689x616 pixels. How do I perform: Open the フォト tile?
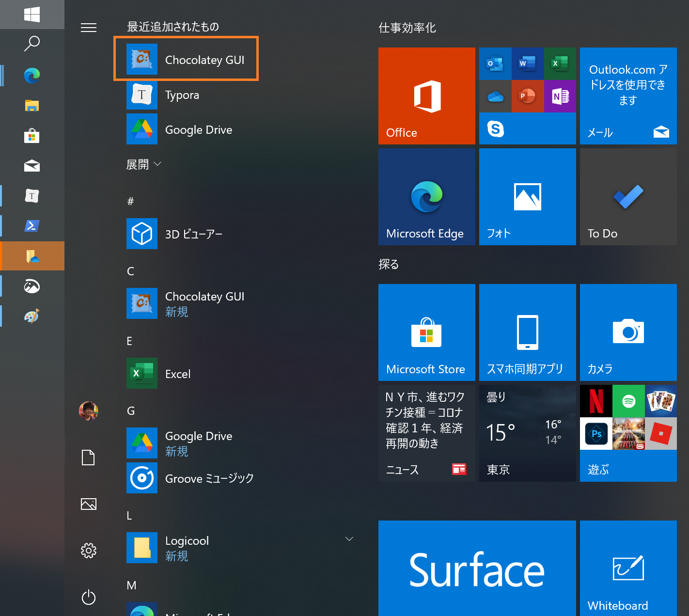(528, 197)
